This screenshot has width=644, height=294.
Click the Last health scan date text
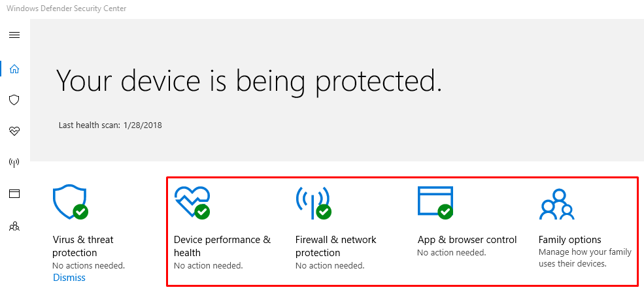click(x=110, y=125)
